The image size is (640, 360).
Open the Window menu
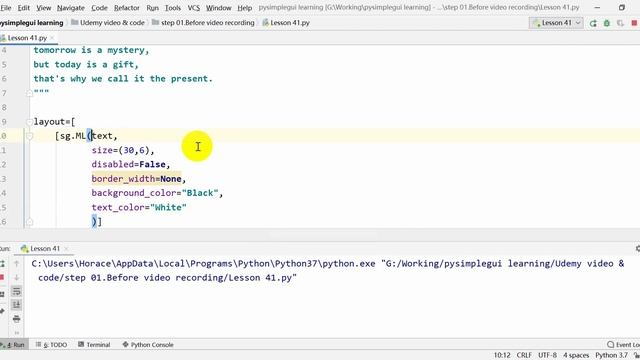tap(218, 8)
